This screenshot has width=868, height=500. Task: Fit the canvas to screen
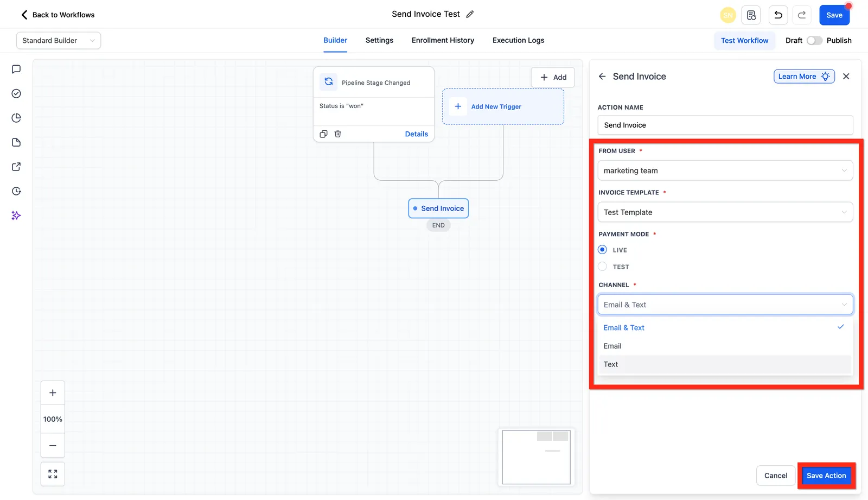(x=53, y=474)
